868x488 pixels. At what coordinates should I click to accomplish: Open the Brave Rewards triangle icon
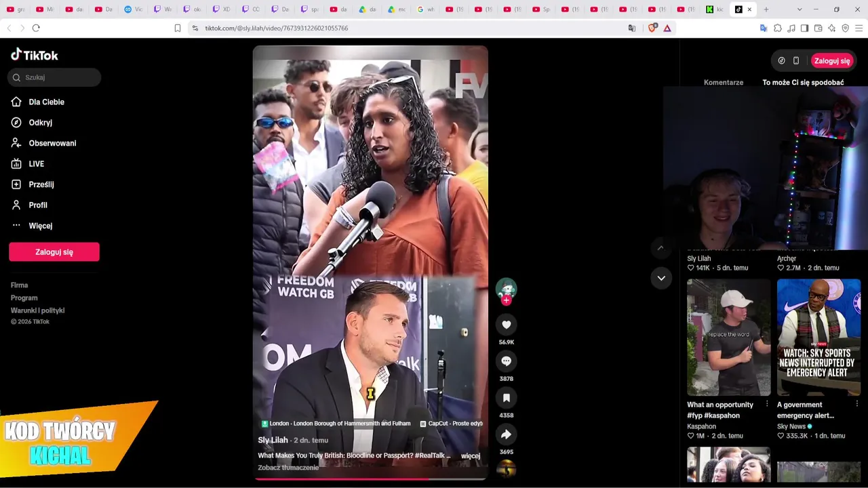click(x=667, y=28)
